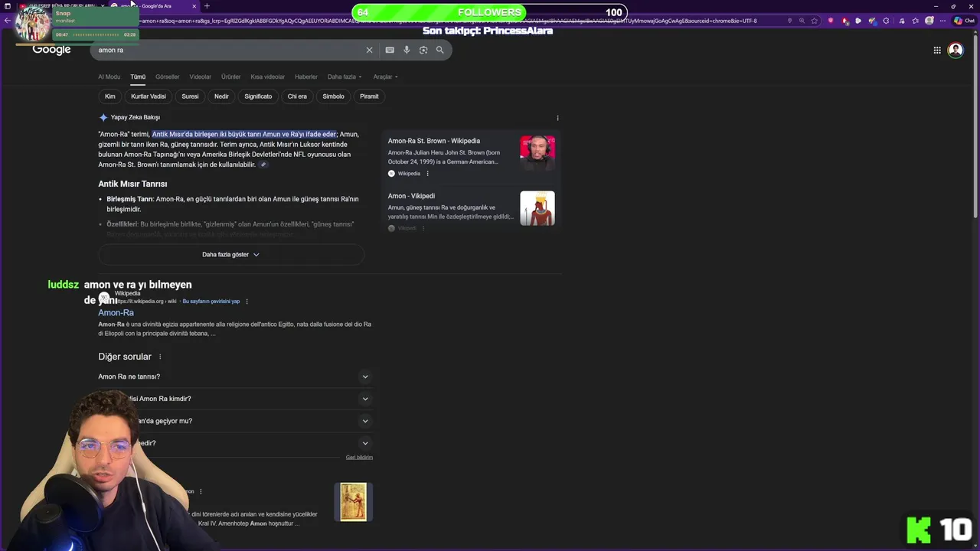
Task: Click the Simbolo suggestion chip
Action: (333, 96)
